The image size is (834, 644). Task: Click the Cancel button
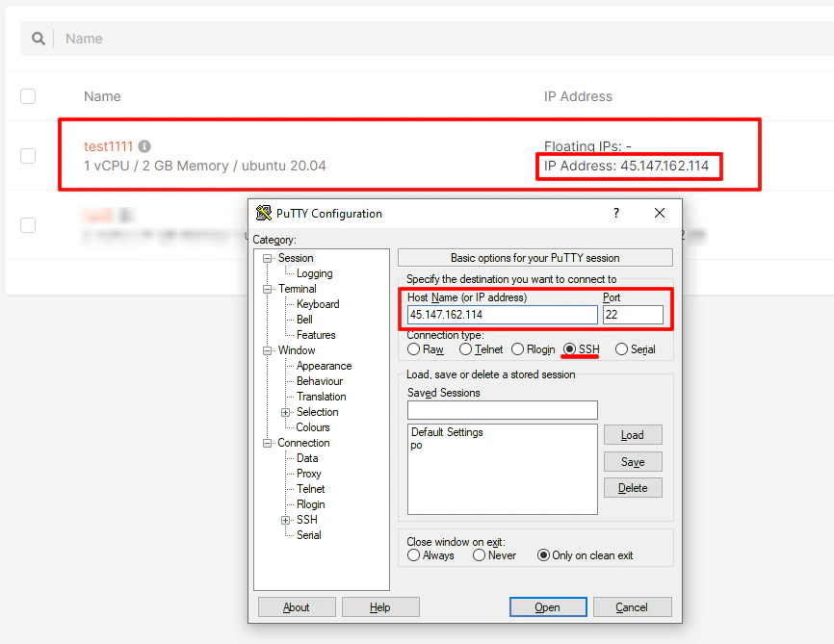(x=632, y=606)
